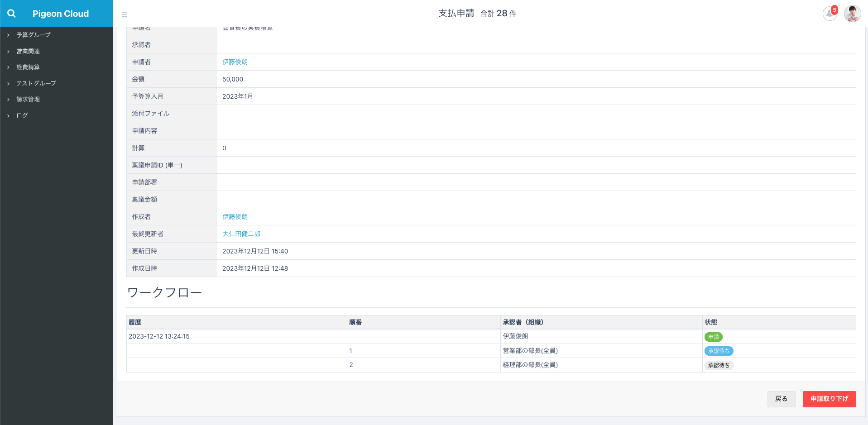Click the search magnifier icon
The image size is (868, 425).
pyautogui.click(x=12, y=14)
